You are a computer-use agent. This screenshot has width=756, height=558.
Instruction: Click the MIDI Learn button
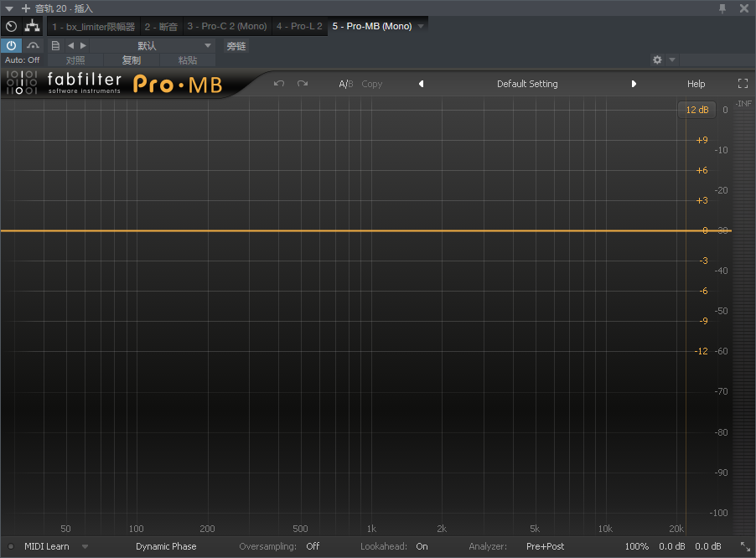47,546
